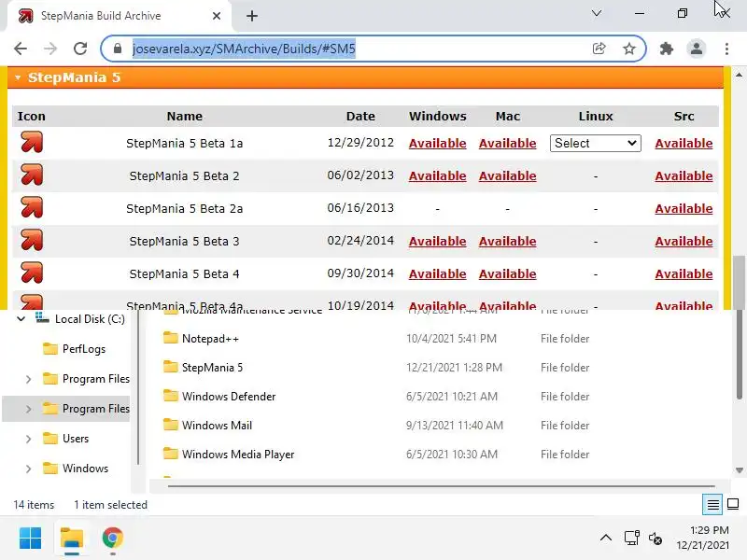
Task: Open a new browser tab
Action: 252,16
